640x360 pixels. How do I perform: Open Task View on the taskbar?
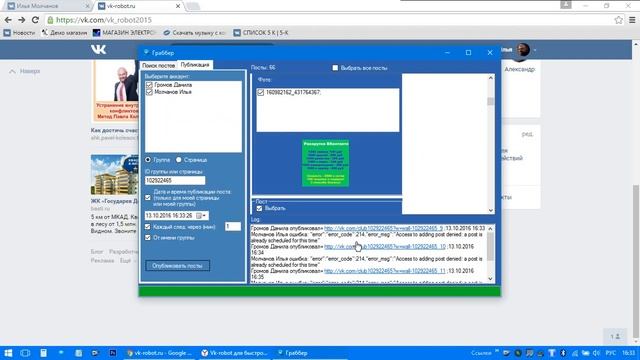coord(25,353)
